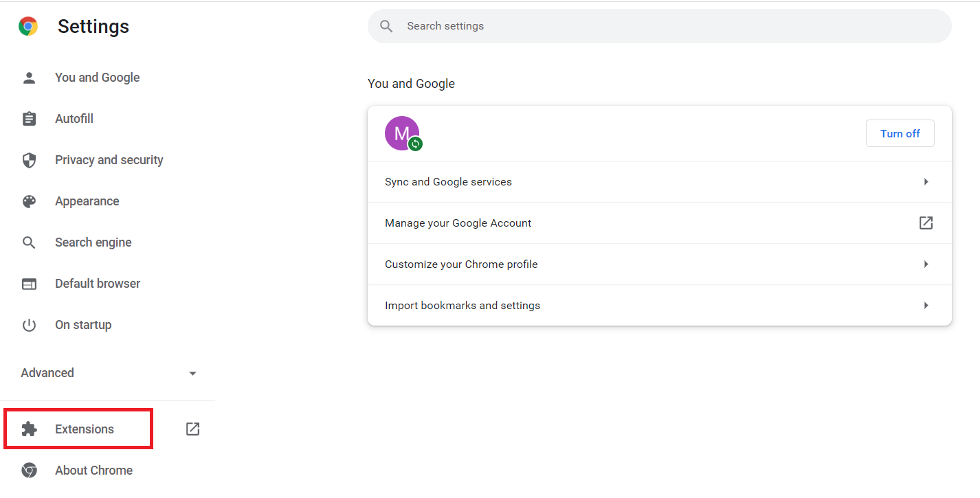Open the Extensions page
Viewport: 980px width, 498px height.
(x=85, y=429)
